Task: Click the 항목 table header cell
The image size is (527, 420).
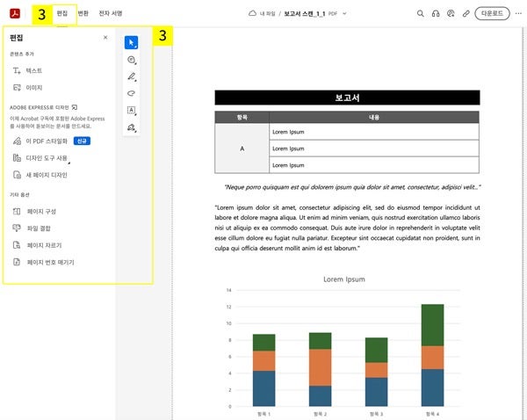Action: 242,117
